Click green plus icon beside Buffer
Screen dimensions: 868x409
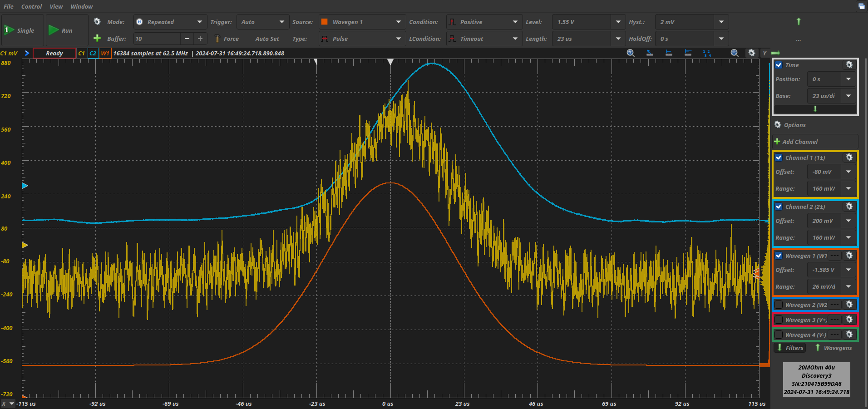pyautogui.click(x=97, y=38)
